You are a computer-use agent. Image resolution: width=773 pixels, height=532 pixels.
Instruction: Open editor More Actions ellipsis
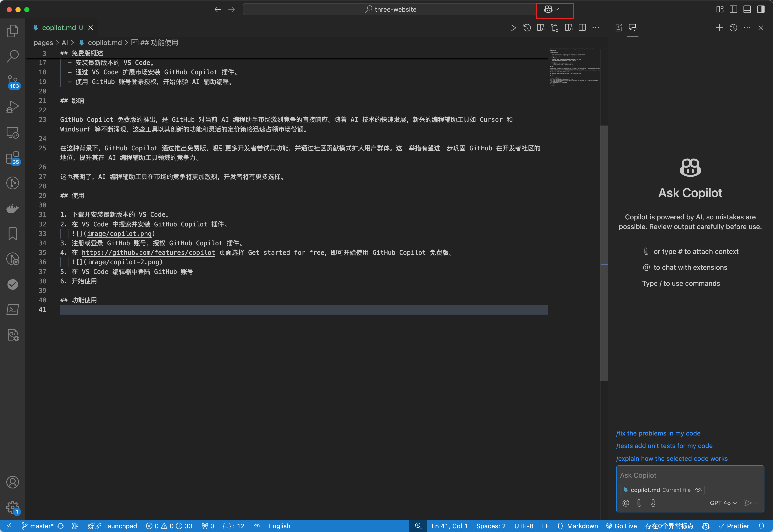pyautogui.click(x=596, y=28)
